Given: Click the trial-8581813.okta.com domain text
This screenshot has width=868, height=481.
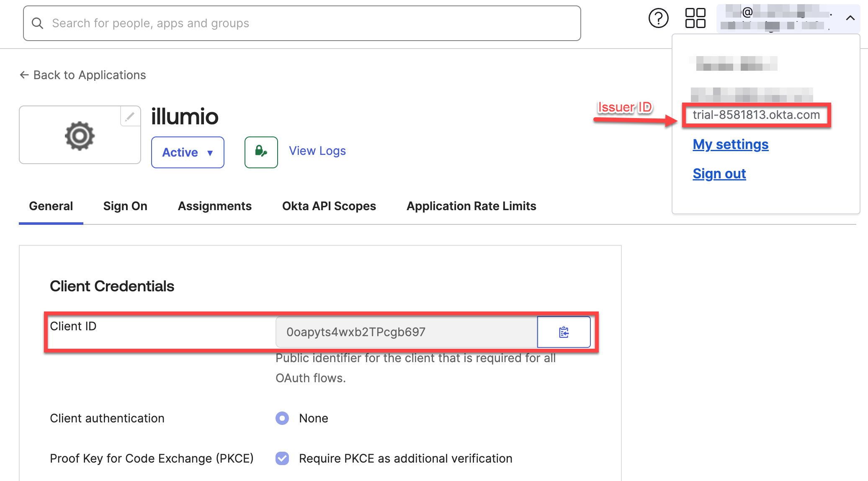Looking at the screenshot, I should tap(756, 115).
